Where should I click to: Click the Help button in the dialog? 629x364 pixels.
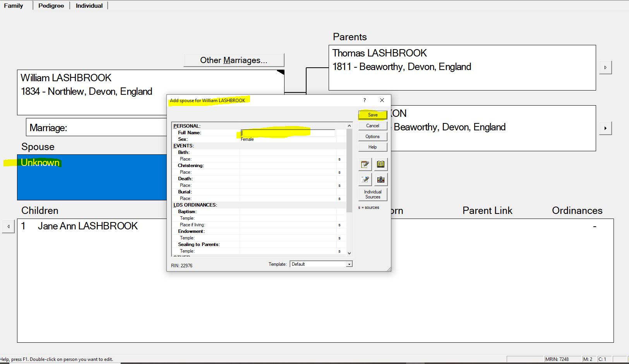pos(373,147)
